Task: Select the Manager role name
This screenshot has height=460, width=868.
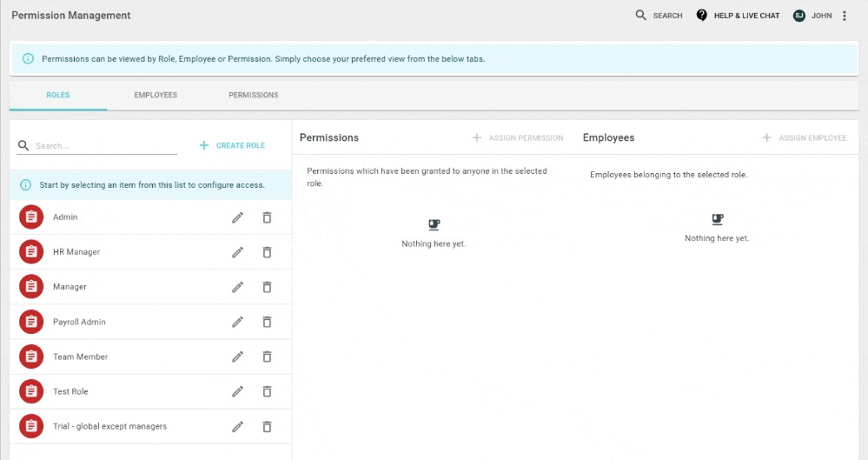Action: pos(70,287)
